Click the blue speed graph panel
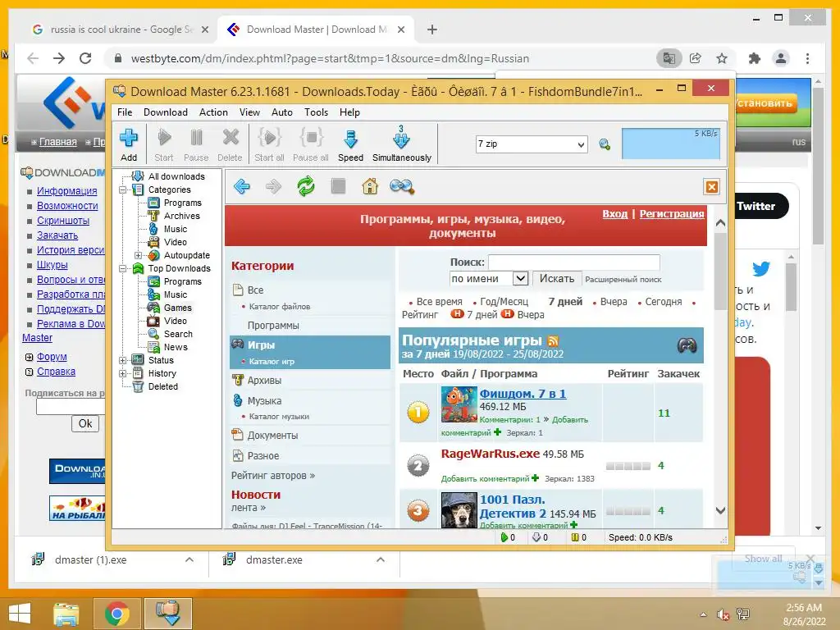Screen dimensions: 840x630 pos(671,144)
